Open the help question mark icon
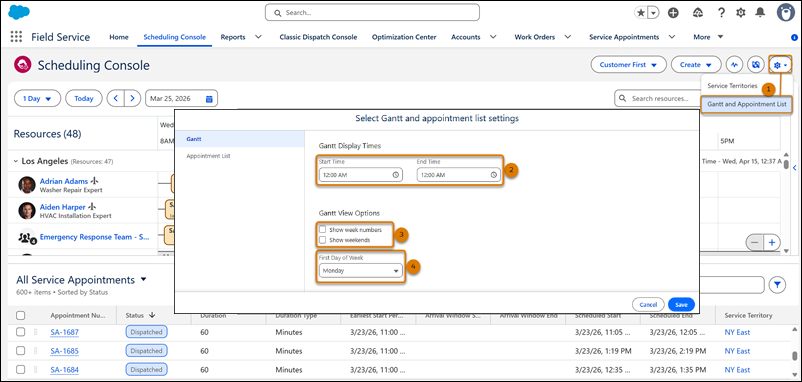802x382 pixels. point(721,13)
